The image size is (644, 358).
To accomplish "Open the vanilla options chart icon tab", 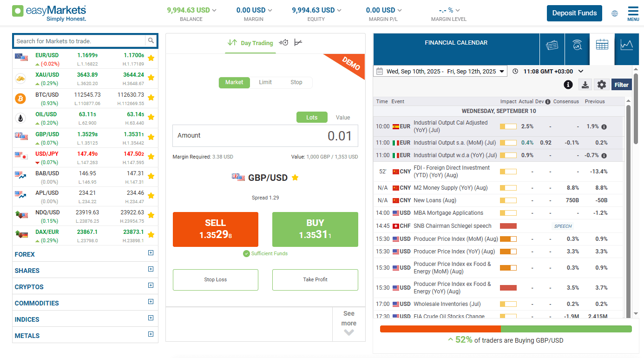I will pyautogui.click(x=298, y=42).
